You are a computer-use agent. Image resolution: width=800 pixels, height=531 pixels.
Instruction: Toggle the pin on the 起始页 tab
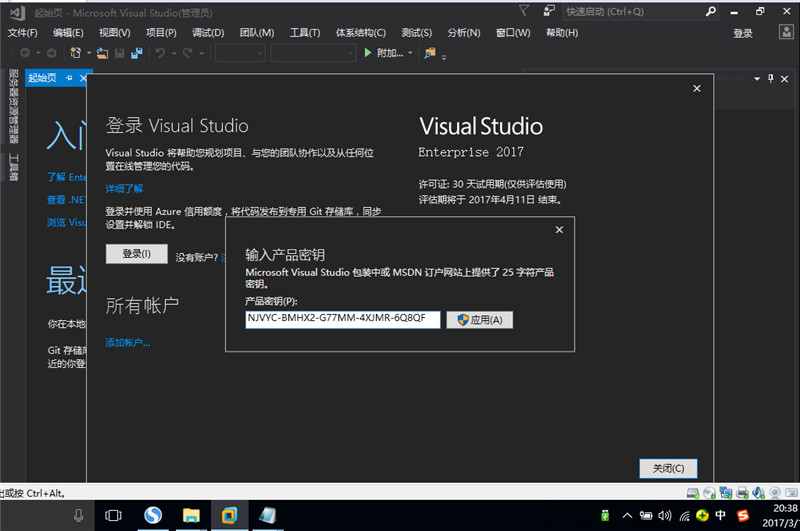point(69,78)
